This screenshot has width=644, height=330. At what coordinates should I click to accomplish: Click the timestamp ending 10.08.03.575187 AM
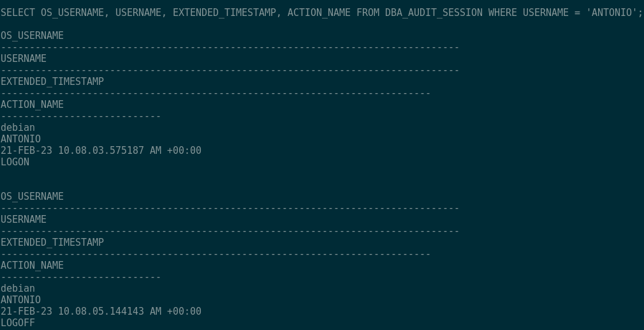point(101,151)
